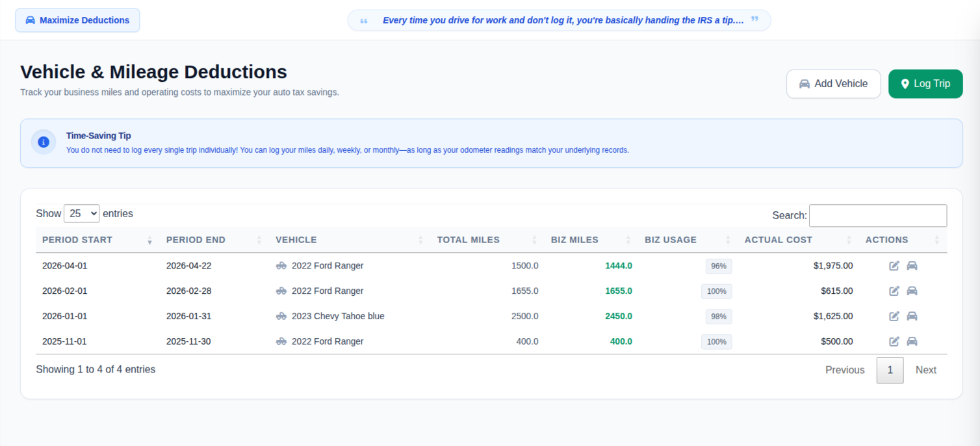Open the Show entries count dropdown

click(81, 213)
